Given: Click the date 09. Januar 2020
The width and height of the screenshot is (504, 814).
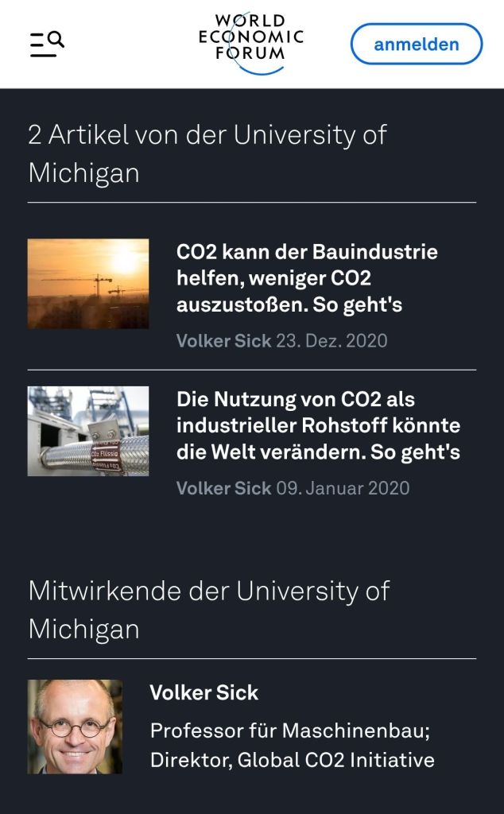Looking at the screenshot, I should (x=343, y=488).
